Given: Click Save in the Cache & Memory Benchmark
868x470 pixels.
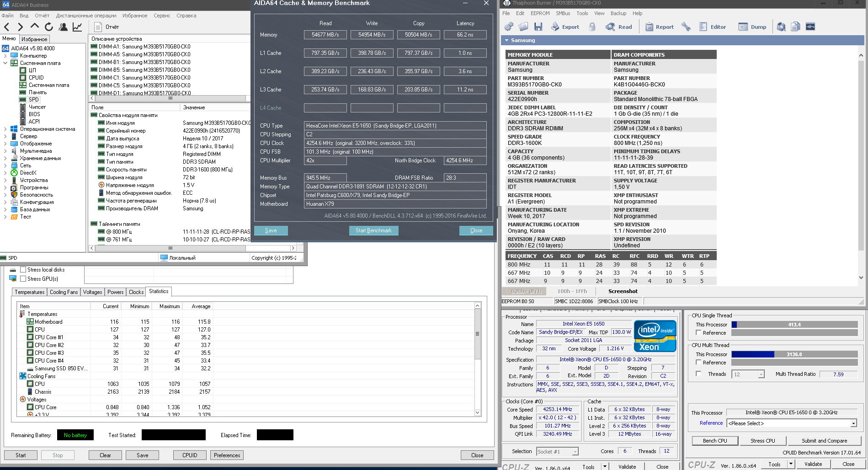Looking at the screenshot, I should pyautogui.click(x=271, y=230).
